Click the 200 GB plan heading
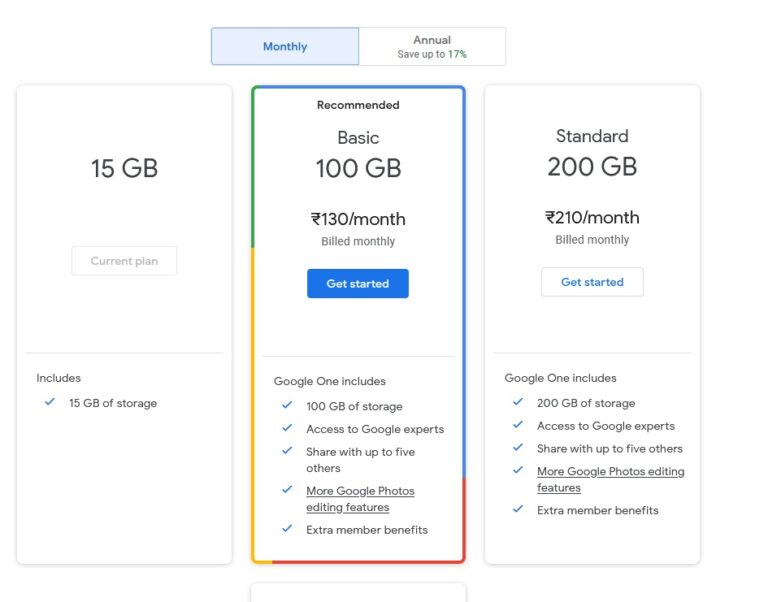The width and height of the screenshot is (768, 602). point(592,167)
